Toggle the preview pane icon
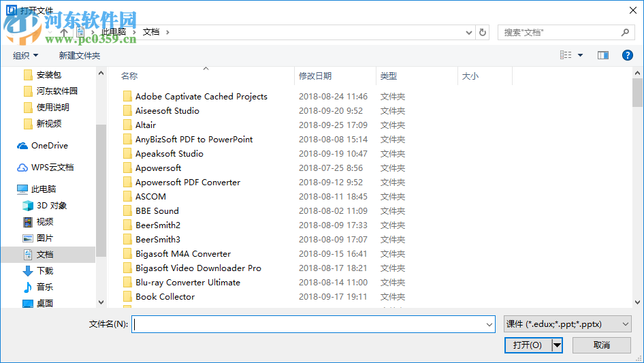 (603, 55)
